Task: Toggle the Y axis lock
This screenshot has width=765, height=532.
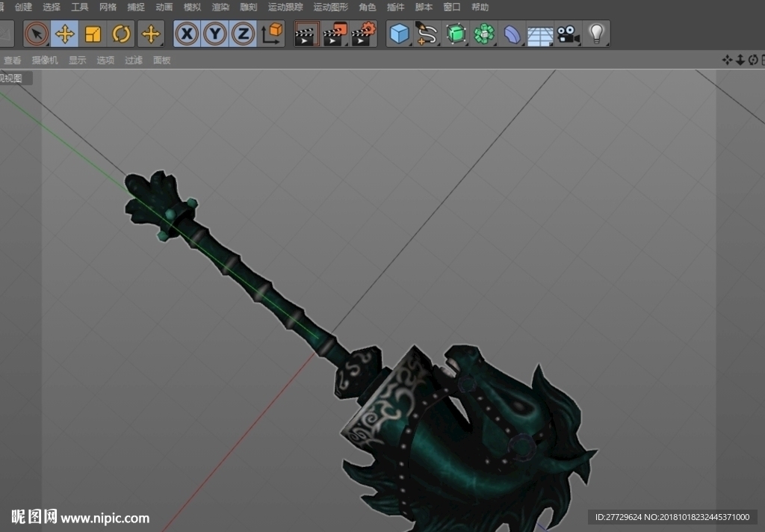Action: pos(215,34)
